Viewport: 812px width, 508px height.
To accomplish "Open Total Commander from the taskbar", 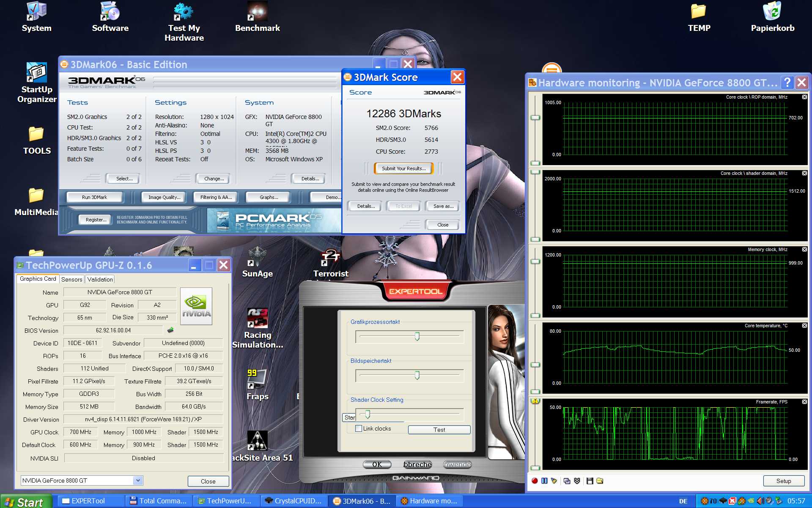I will click(159, 501).
